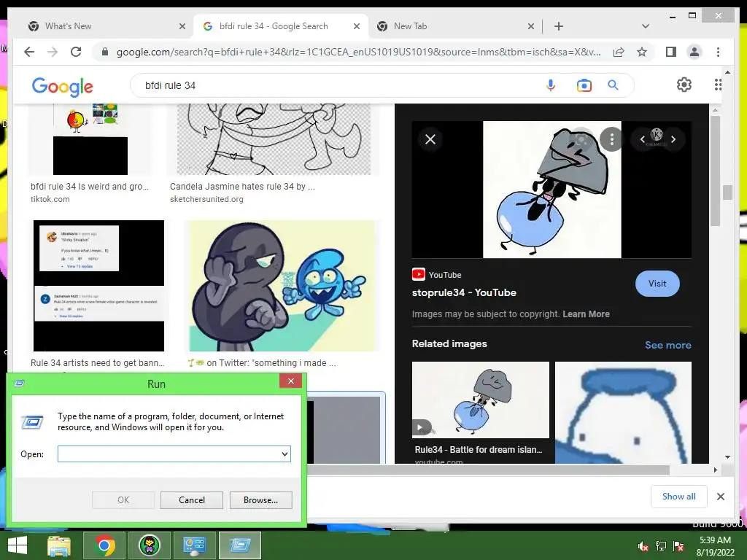This screenshot has height=560, width=747.
Task: Reload the Google search page
Action: tap(76, 52)
